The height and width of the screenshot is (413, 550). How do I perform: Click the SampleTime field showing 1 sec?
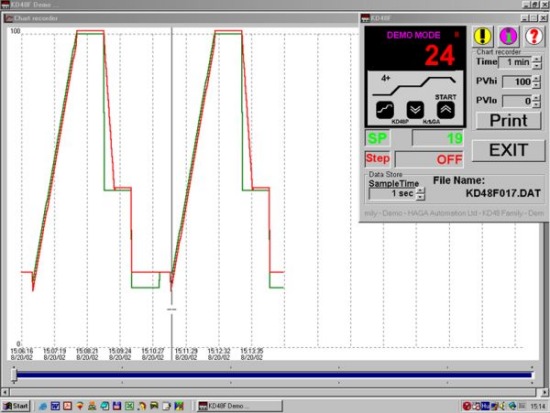(393, 194)
